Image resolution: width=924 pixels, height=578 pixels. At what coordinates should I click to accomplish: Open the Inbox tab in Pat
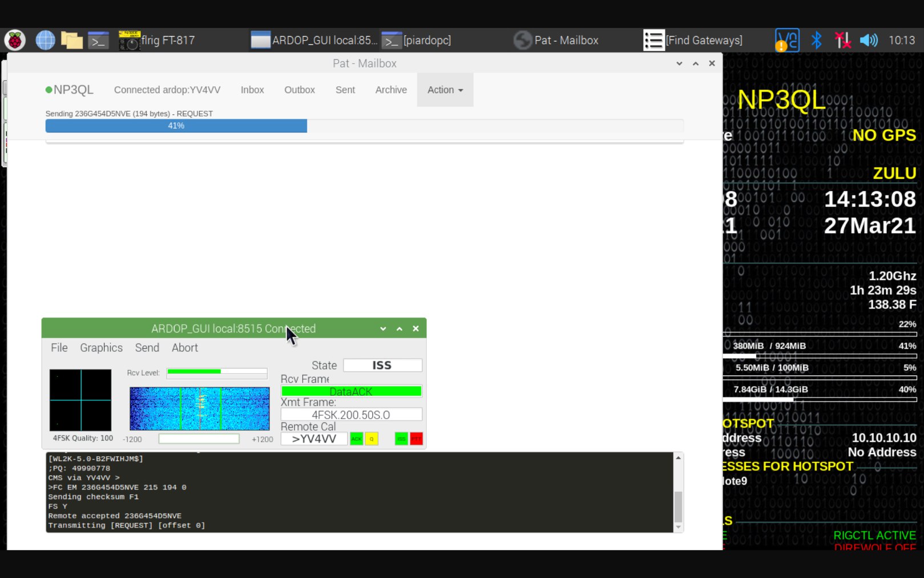click(x=252, y=90)
